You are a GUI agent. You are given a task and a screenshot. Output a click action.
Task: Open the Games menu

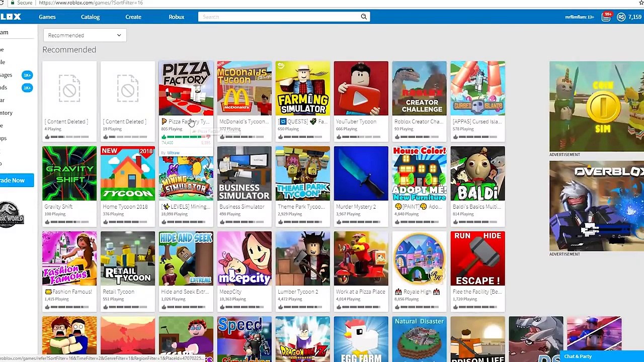47,17
